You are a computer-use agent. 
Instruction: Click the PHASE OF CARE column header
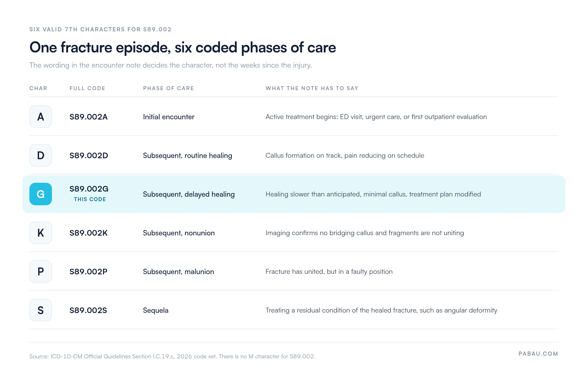[169, 88]
